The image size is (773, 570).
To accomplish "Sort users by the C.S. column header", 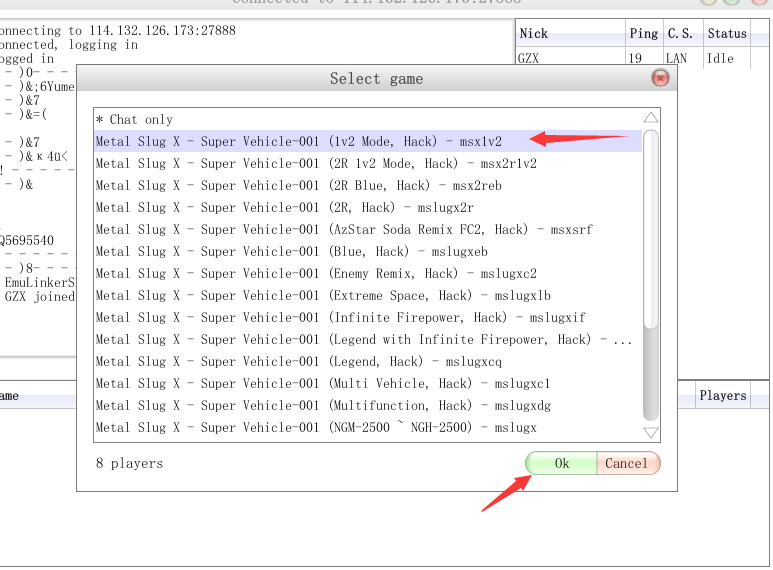I will click(x=682, y=34).
